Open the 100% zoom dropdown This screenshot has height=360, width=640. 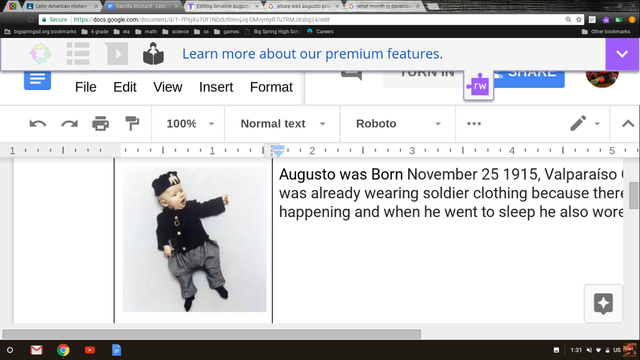(x=190, y=124)
